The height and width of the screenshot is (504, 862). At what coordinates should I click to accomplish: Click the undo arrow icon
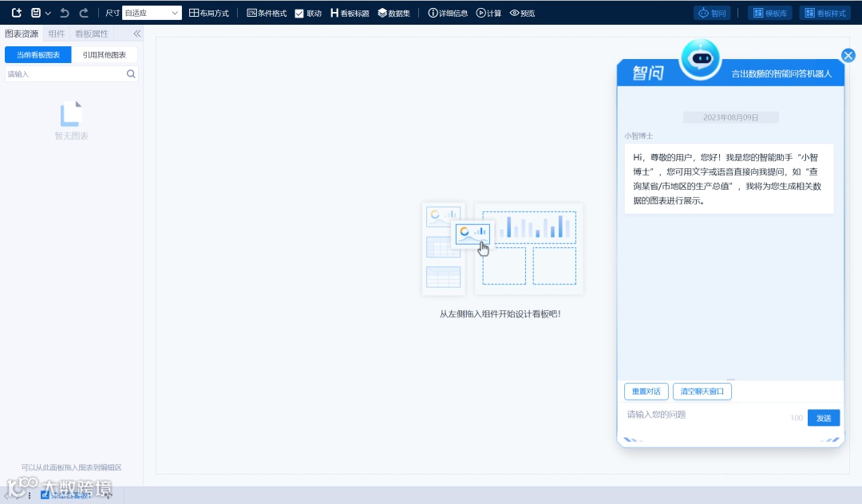tap(65, 13)
